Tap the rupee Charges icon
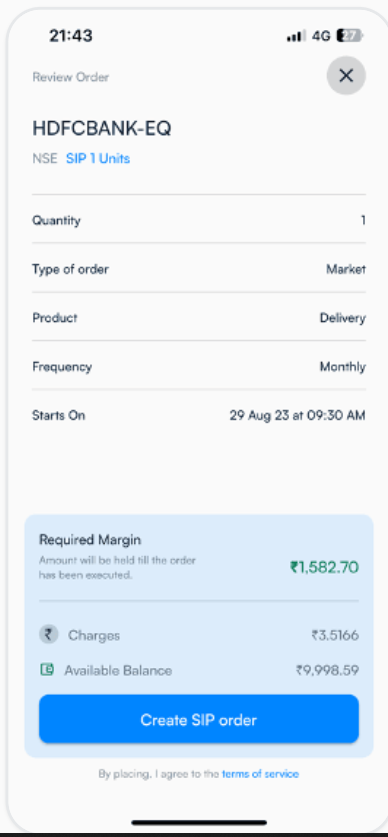The height and width of the screenshot is (837, 388). [48, 635]
